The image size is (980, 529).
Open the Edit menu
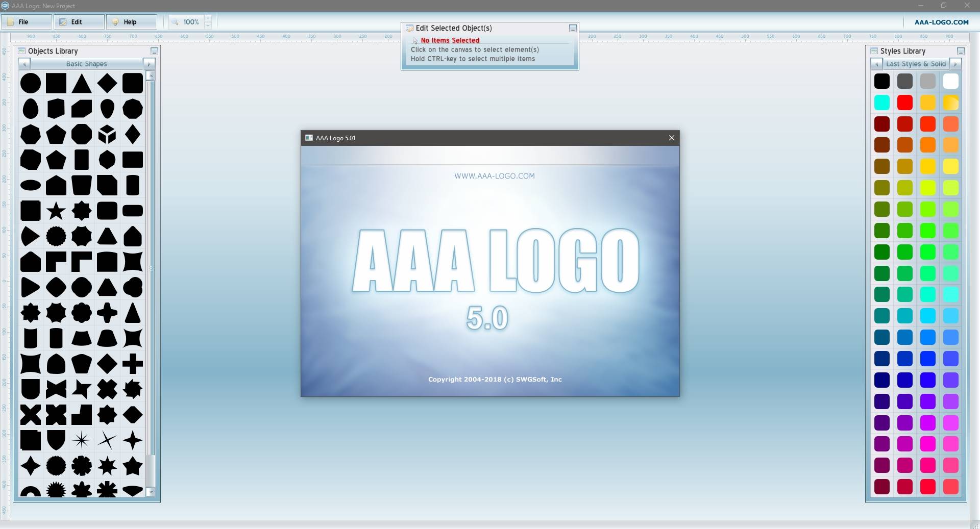(x=80, y=22)
